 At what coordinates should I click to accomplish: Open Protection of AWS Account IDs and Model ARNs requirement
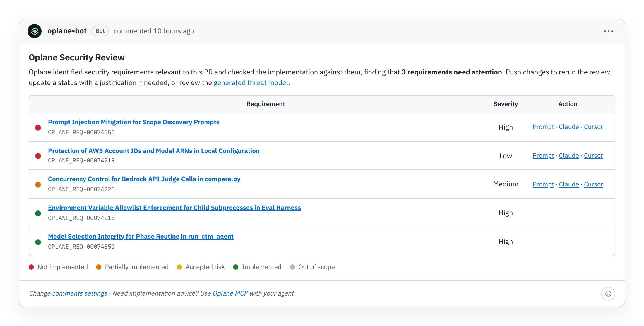click(154, 151)
